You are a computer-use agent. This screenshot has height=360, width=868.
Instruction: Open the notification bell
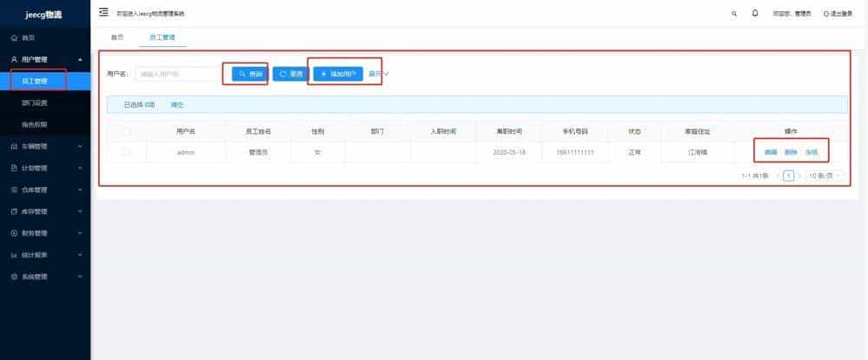click(x=755, y=13)
